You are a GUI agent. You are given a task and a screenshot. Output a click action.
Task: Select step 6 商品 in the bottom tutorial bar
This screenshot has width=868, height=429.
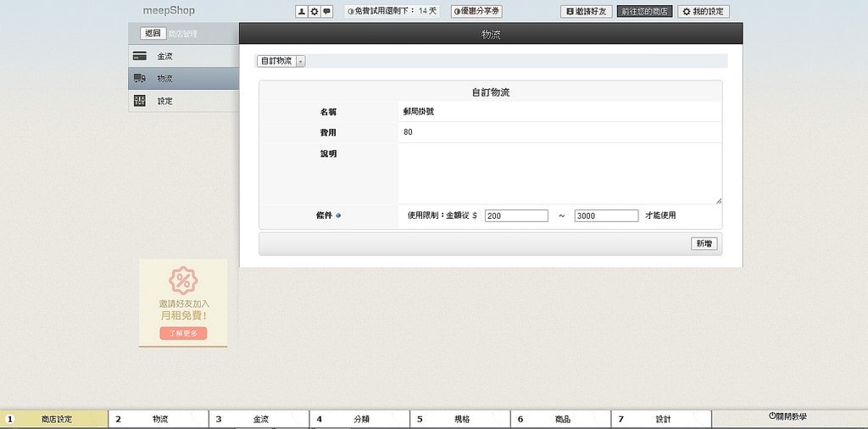pyautogui.click(x=561, y=419)
